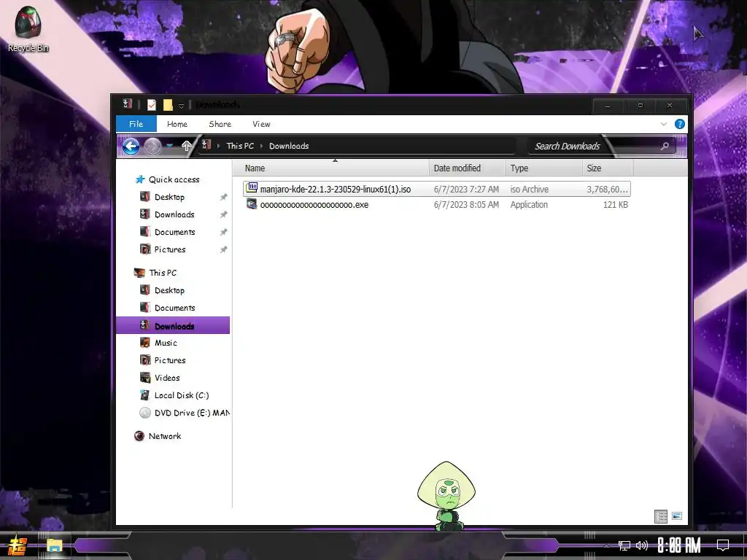
Task: Open Pictures under Quick access
Action: [x=170, y=249]
